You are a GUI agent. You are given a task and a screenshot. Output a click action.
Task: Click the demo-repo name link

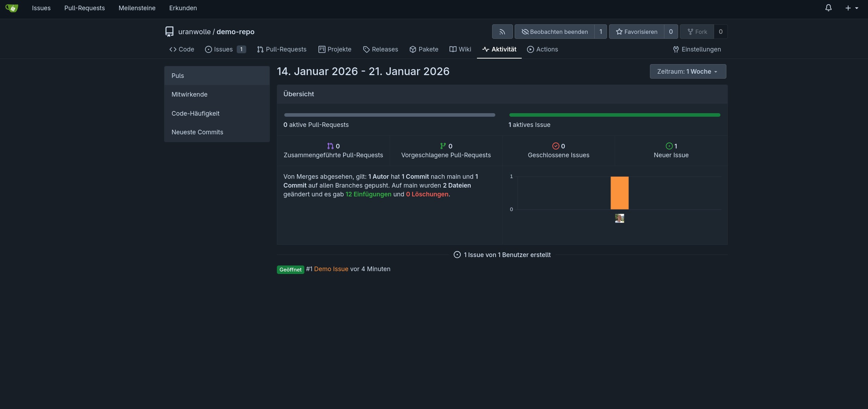(x=235, y=32)
